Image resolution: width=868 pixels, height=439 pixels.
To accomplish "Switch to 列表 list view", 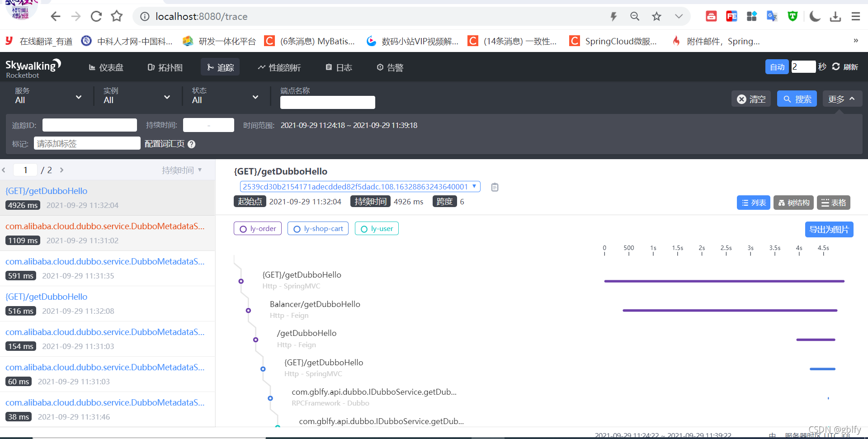I will point(753,203).
